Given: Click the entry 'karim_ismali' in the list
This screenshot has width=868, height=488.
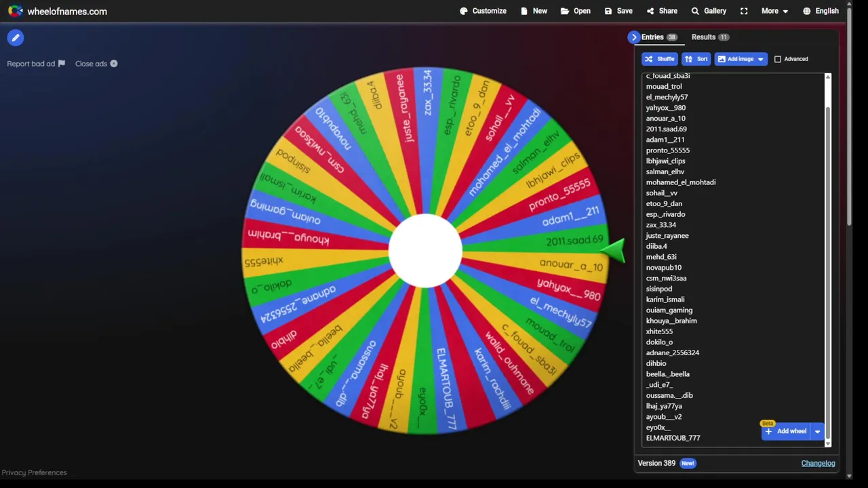Looking at the screenshot, I should (665, 300).
